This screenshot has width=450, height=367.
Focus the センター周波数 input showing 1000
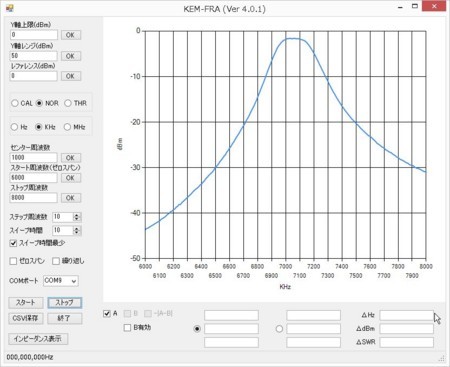34,157
